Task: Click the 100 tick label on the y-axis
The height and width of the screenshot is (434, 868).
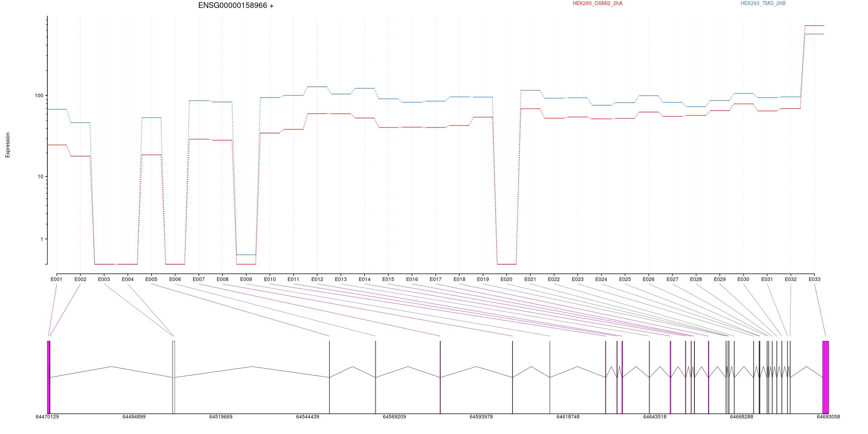Action: (39, 95)
